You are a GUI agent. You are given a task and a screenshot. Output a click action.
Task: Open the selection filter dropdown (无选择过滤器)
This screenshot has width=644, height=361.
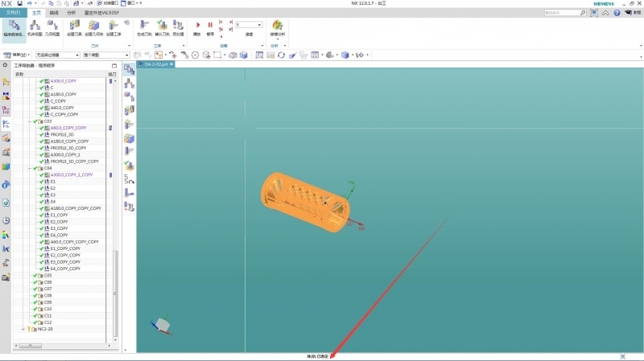(x=57, y=55)
